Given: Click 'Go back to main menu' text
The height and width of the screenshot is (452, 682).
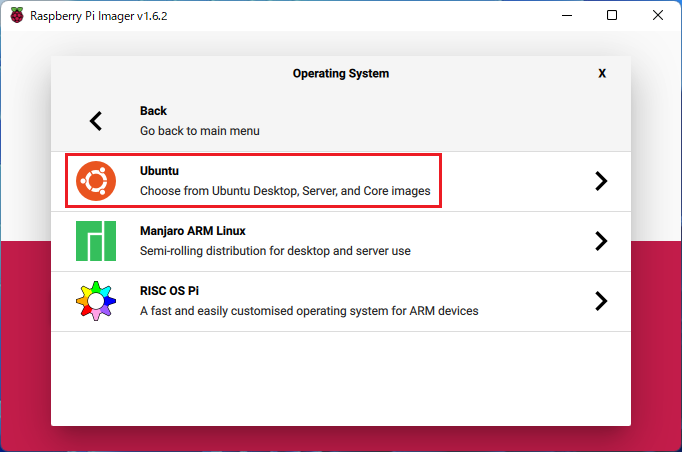Looking at the screenshot, I should [x=200, y=131].
